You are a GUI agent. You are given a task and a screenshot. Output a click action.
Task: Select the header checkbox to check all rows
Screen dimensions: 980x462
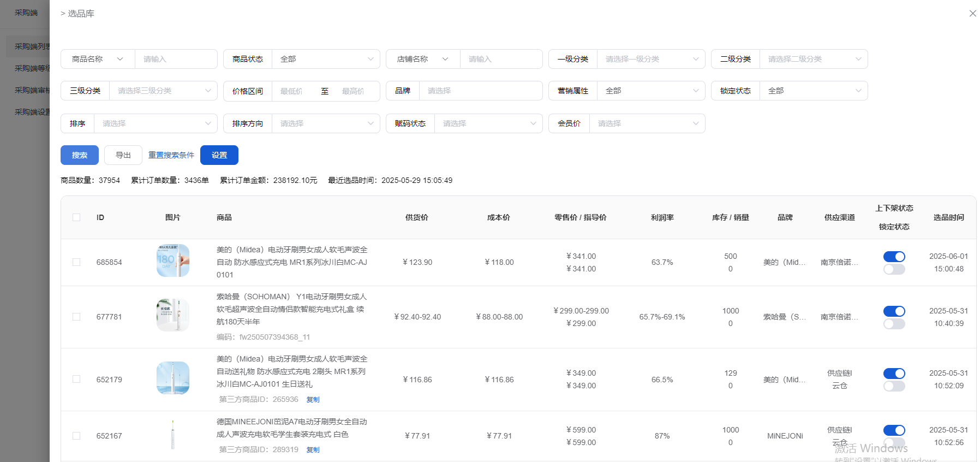coord(76,217)
